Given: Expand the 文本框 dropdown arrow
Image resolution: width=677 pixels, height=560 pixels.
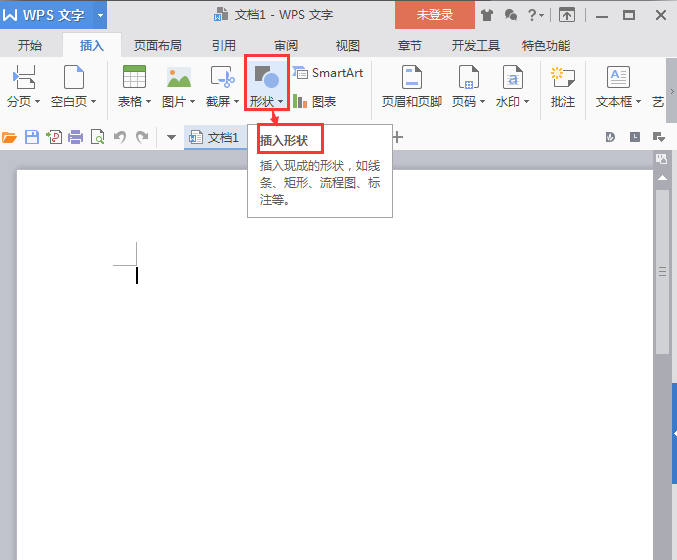Looking at the screenshot, I should 638,102.
